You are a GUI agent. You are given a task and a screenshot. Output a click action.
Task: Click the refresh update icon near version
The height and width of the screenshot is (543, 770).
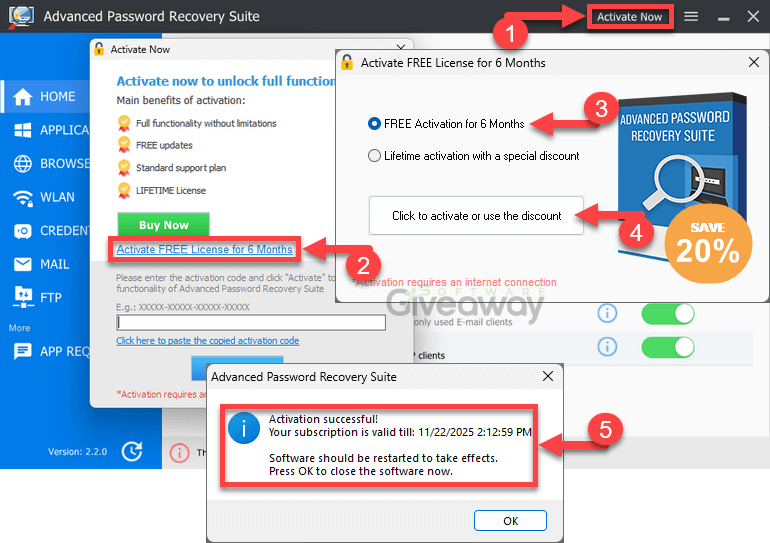[132, 451]
